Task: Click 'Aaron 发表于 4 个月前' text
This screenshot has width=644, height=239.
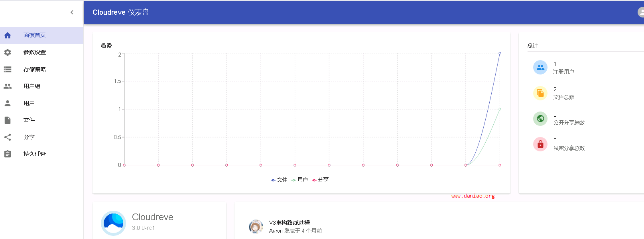Action: [x=295, y=231]
